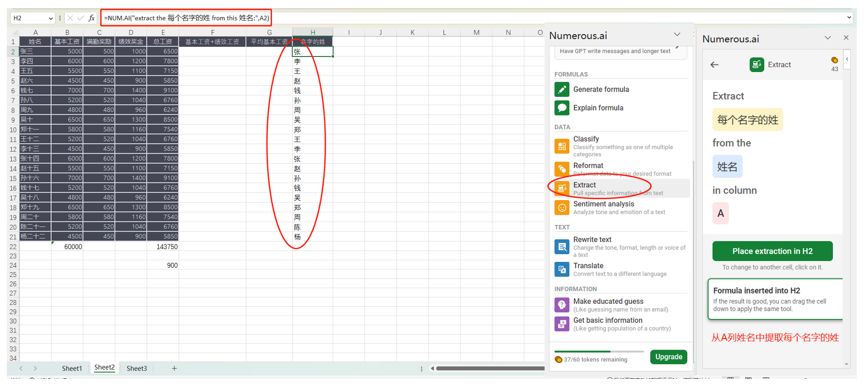Screen dimensions: 868x389
Task: Select cell H2 containing 张
Action: pos(313,52)
